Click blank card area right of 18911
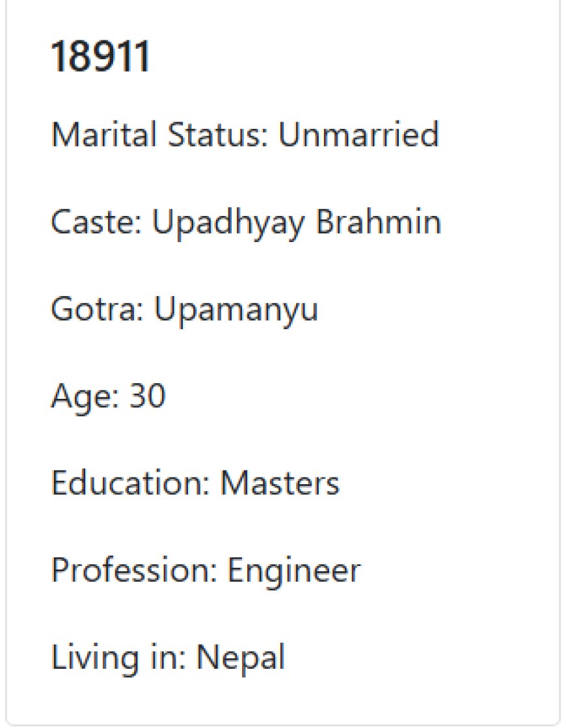566x728 pixels. tap(353, 56)
